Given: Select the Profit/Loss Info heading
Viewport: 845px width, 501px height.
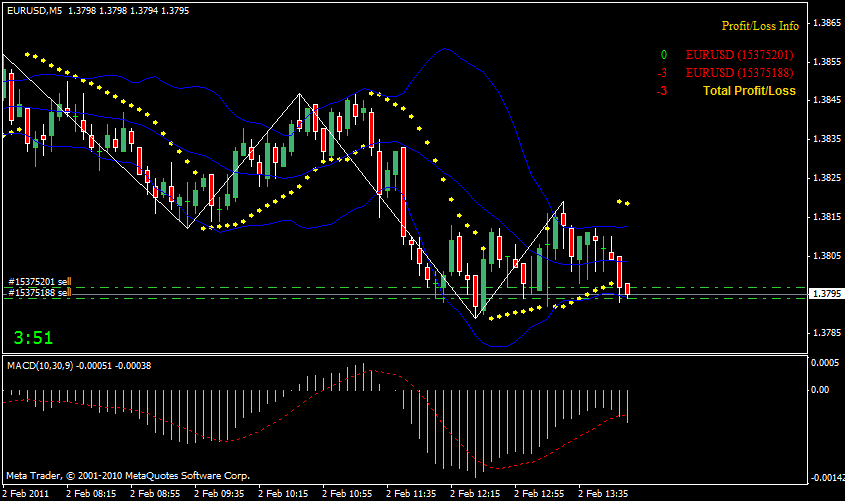Looking at the screenshot, I should 760,26.
